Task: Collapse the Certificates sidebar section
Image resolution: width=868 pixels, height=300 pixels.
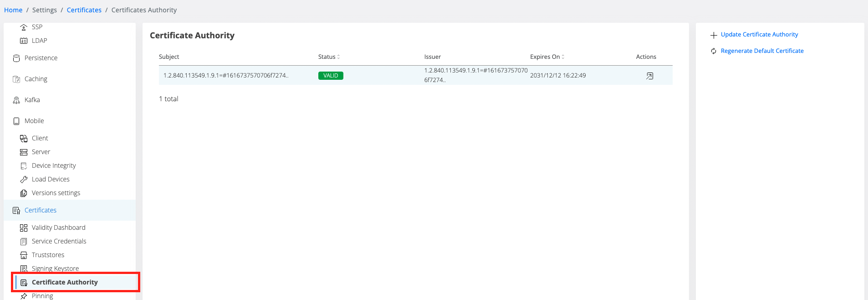Action: (x=41, y=210)
